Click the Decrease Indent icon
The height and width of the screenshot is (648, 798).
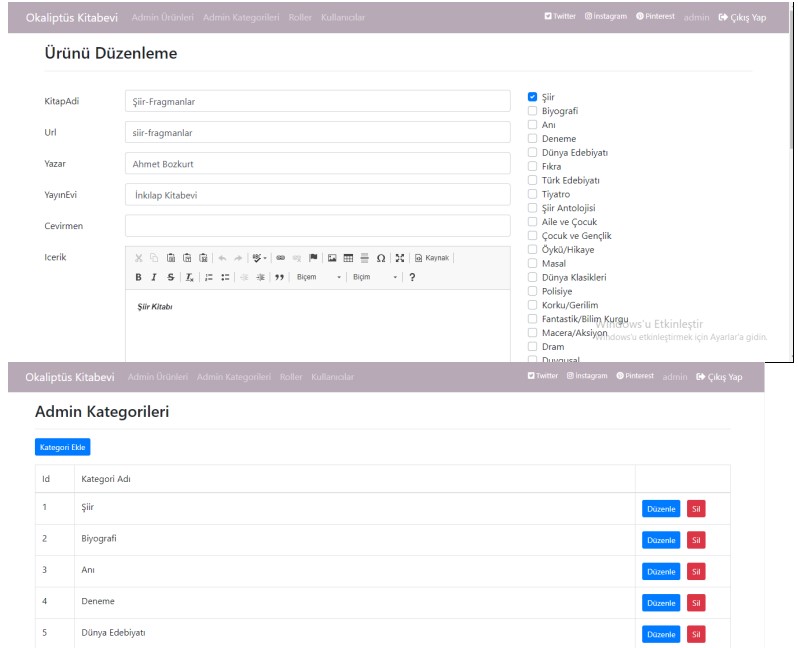click(x=244, y=277)
